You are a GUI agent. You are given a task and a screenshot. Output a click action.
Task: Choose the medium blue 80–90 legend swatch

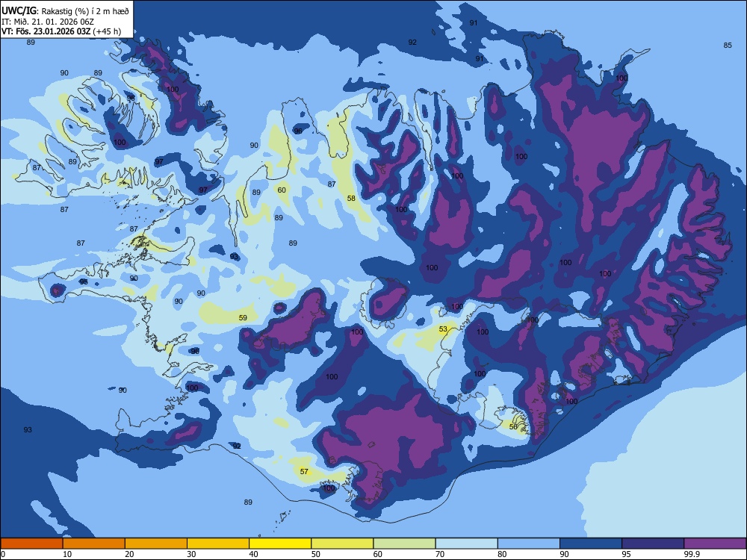click(529, 544)
